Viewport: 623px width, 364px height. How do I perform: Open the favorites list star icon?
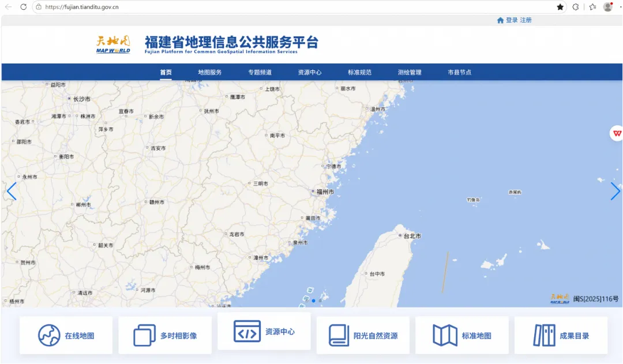(593, 7)
